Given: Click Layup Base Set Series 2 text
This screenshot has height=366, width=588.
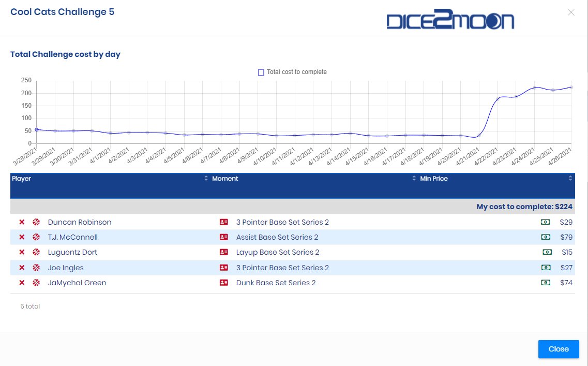Looking at the screenshot, I should (278, 252).
